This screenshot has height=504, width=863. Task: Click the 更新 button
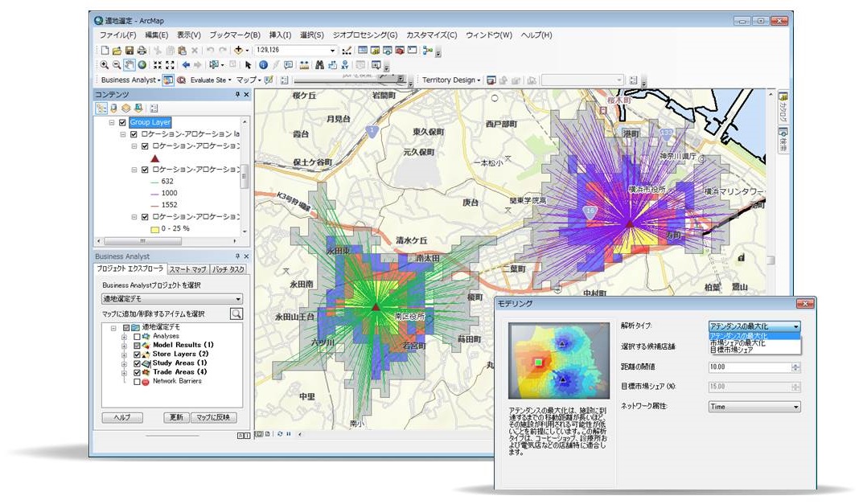(176, 418)
